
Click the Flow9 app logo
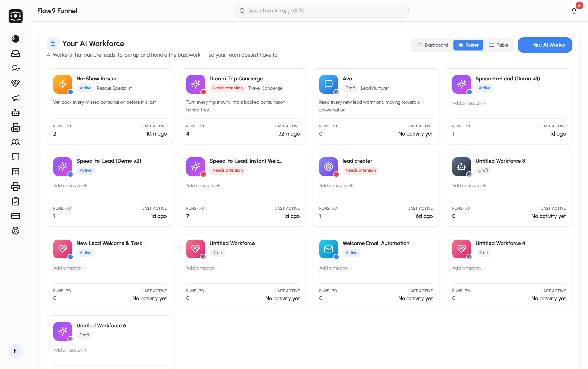coord(15,16)
